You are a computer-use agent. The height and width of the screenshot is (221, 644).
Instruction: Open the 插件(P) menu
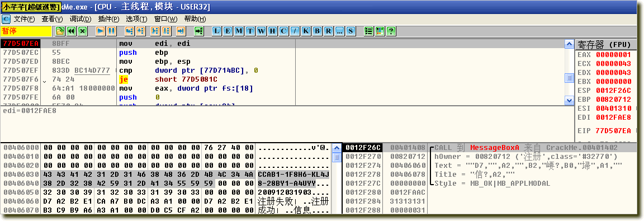[108, 20]
